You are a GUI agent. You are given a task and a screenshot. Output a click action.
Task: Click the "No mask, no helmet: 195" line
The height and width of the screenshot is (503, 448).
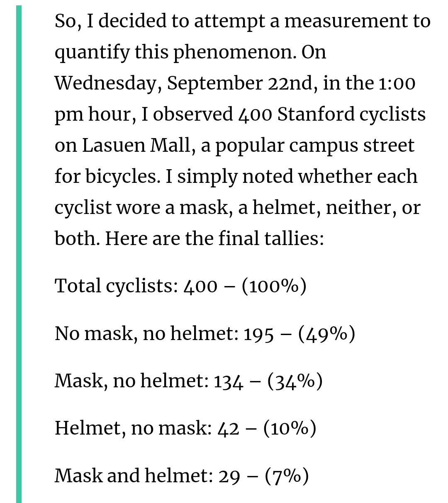pyautogui.click(x=205, y=333)
